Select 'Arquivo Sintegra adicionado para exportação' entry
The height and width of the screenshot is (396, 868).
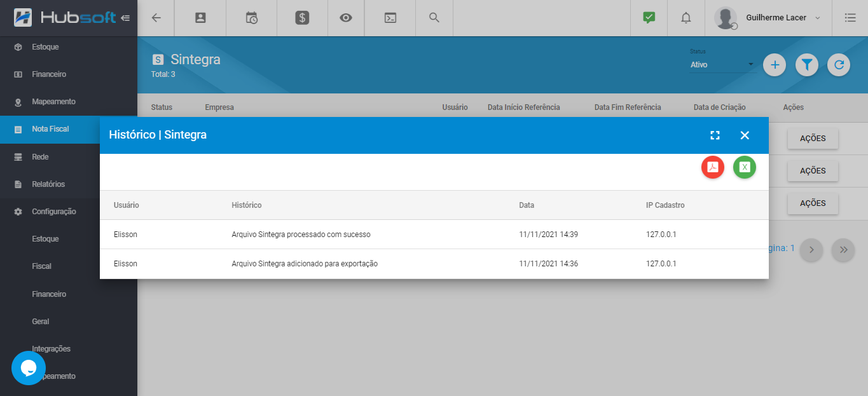coord(305,264)
